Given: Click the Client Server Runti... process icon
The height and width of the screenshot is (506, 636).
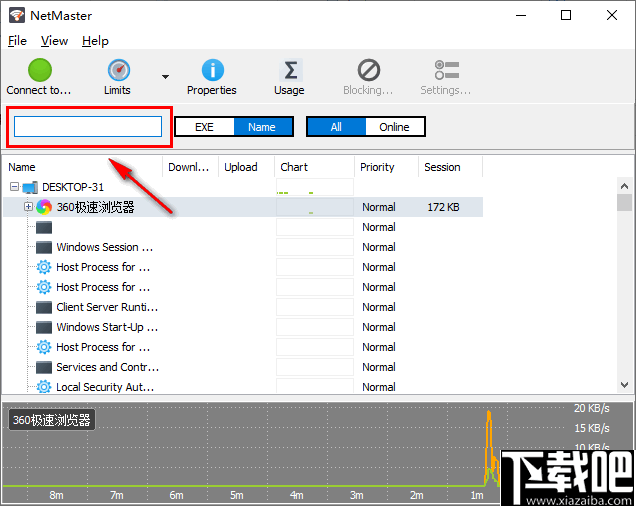Looking at the screenshot, I should coord(44,307).
